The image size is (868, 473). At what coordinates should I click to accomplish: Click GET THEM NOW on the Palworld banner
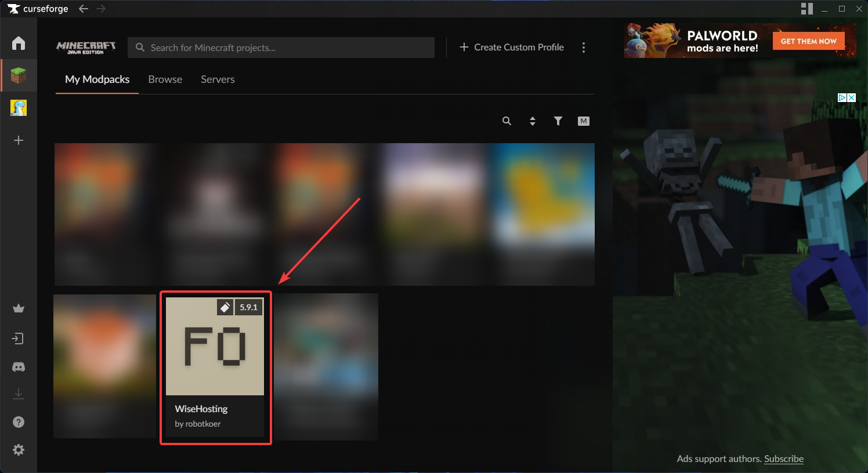pos(809,41)
